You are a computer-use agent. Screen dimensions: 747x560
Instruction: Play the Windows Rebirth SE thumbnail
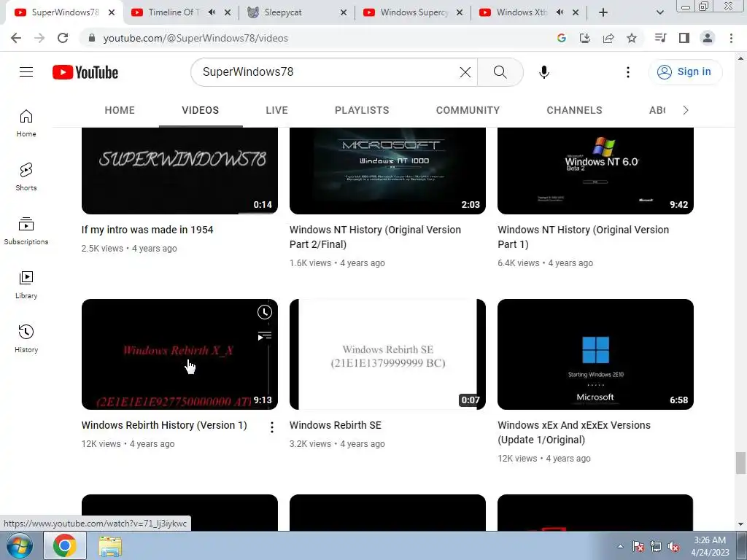pos(388,354)
